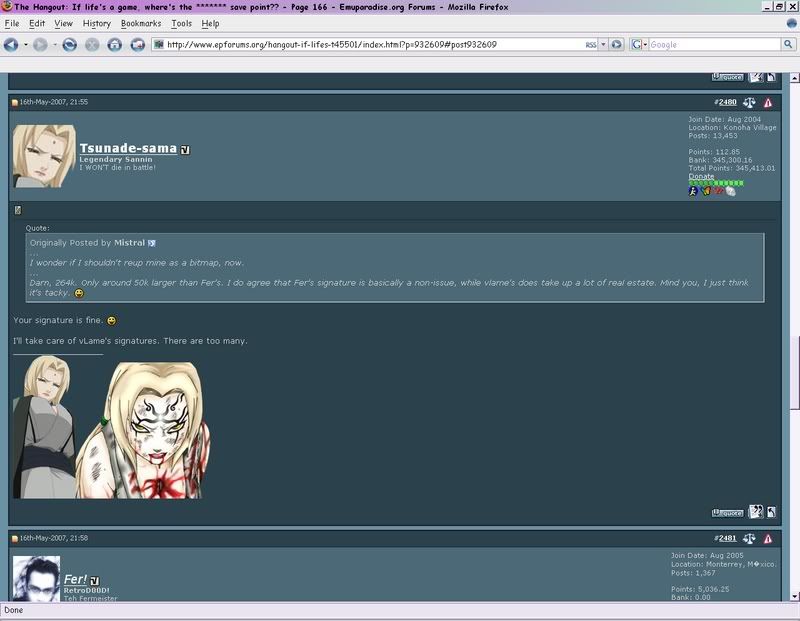Click the browser Back arrow button
Viewport: 800px width, 621px height.
[11, 45]
